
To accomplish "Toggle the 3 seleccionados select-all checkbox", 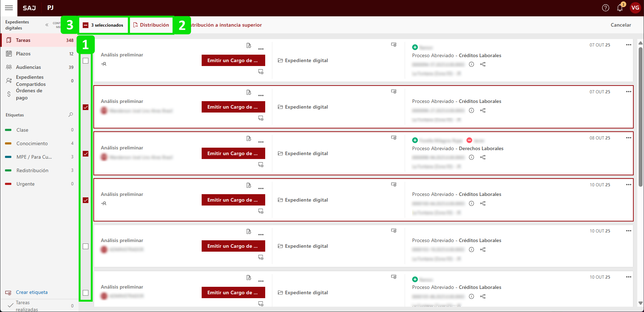I will 86,25.
